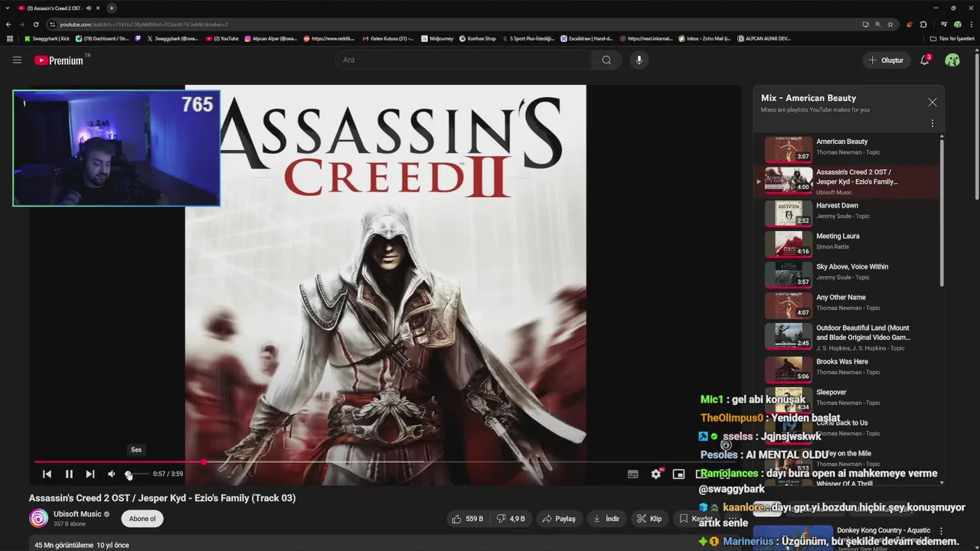Bookmark this page with star icon
This screenshot has width=980, height=551.
tap(890, 24)
